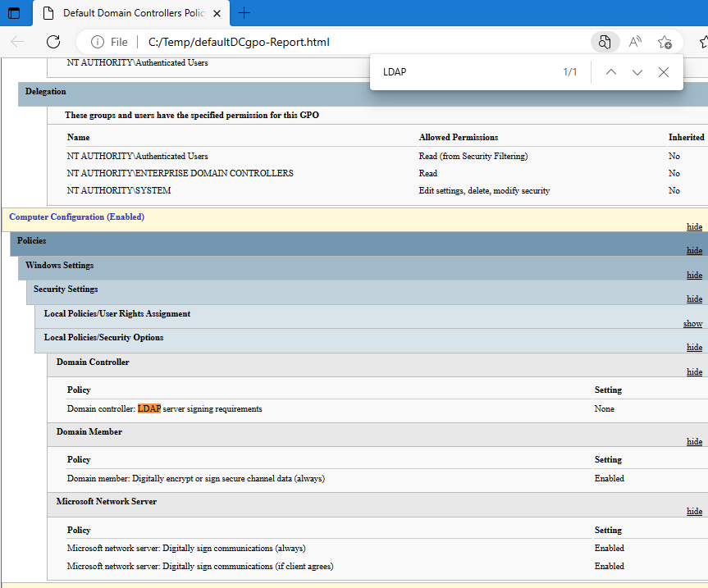Hide the Domain Controller section
Image resolution: width=708 pixels, height=588 pixels.
click(694, 371)
